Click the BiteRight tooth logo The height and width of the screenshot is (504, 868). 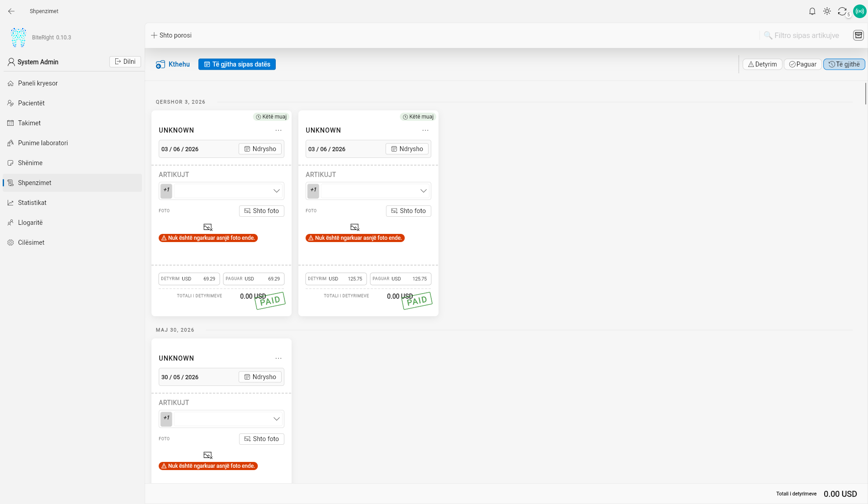19,38
